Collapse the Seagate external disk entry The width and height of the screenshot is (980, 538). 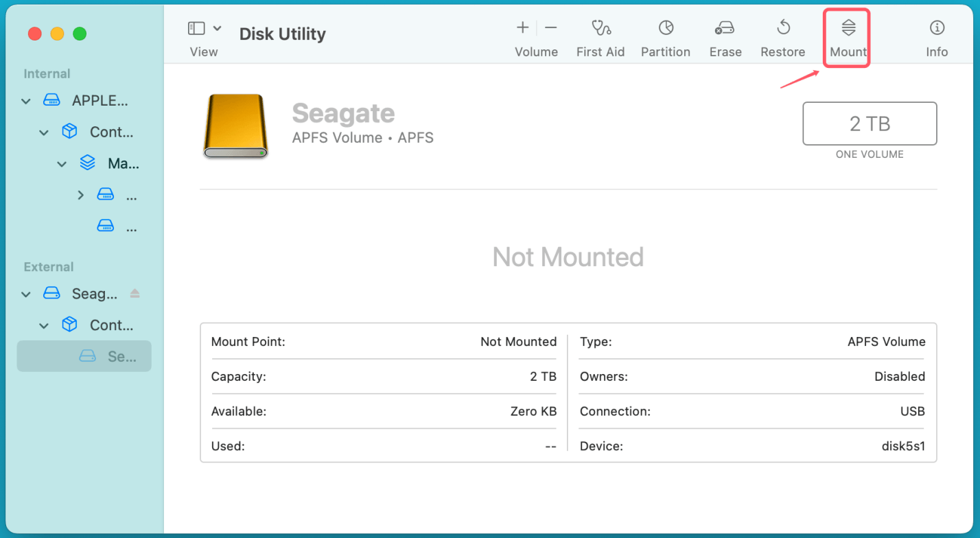point(25,293)
